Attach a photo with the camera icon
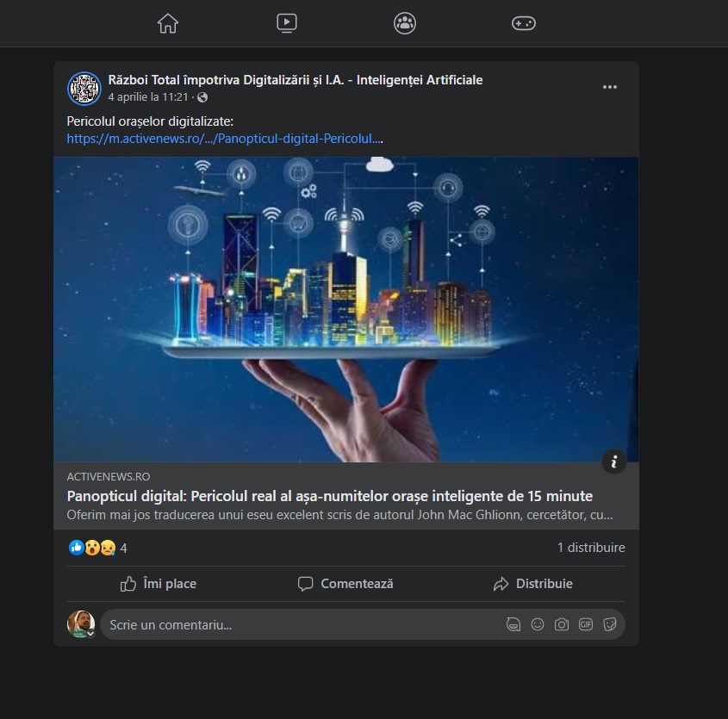The height and width of the screenshot is (719, 728). pyautogui.click(x=562, y=625)
